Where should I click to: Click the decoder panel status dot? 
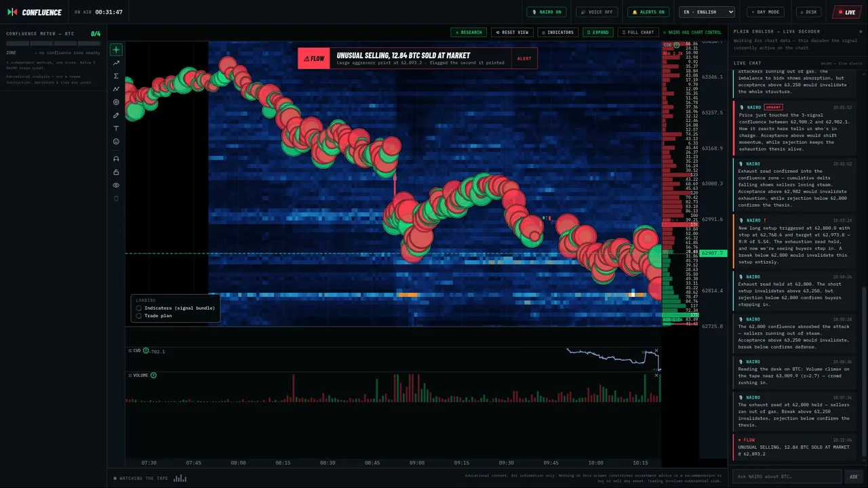[861, 32]
